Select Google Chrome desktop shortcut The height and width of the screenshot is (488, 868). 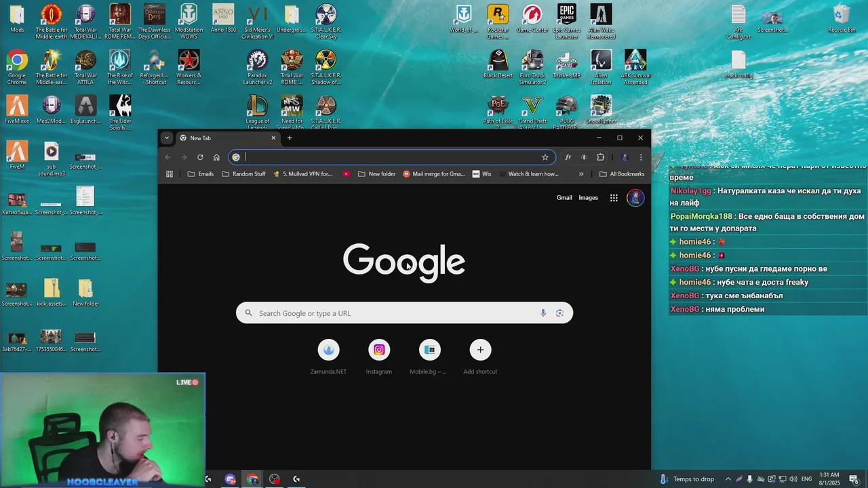tap(17, 66)
